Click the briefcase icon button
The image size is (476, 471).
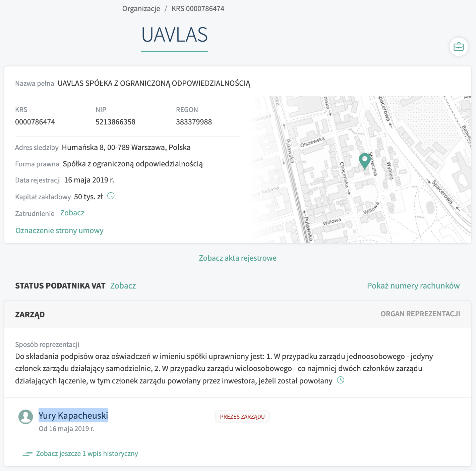(x=458, y=47)
